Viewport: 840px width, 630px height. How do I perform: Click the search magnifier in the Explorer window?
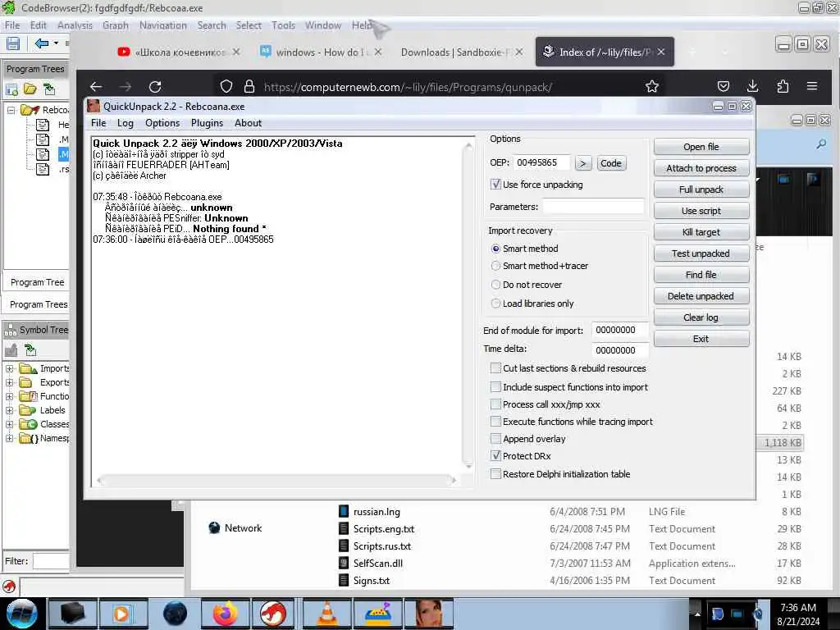click(821, 144)
